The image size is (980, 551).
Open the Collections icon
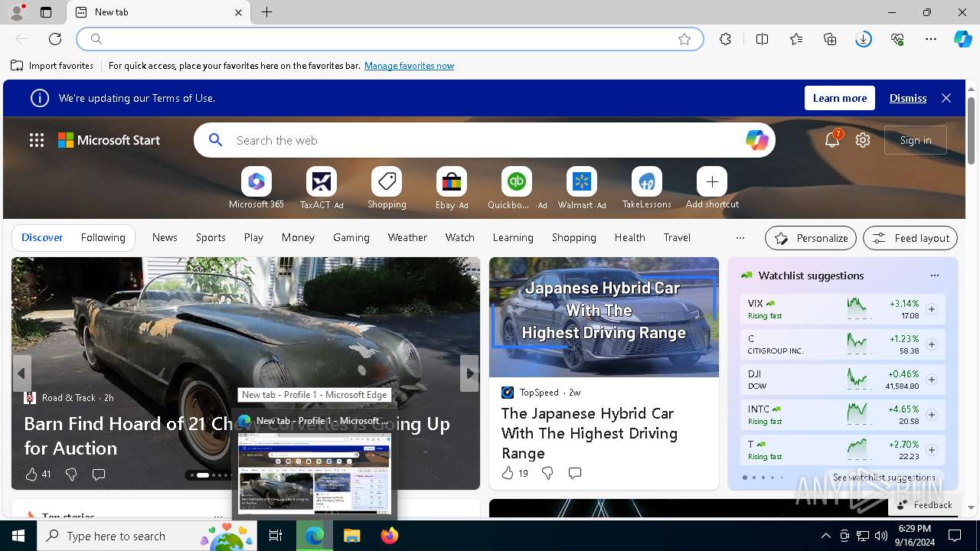[830, 39]
